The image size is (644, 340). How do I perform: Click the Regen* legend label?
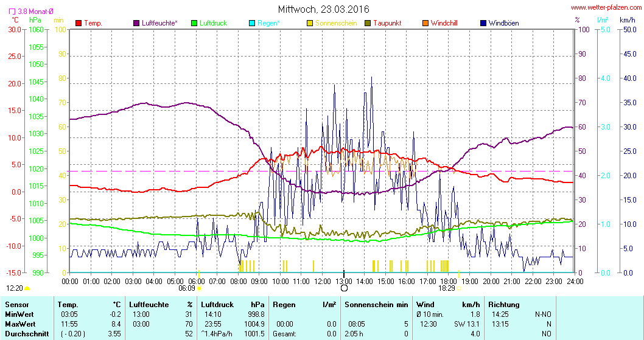(x=268, y=23)
